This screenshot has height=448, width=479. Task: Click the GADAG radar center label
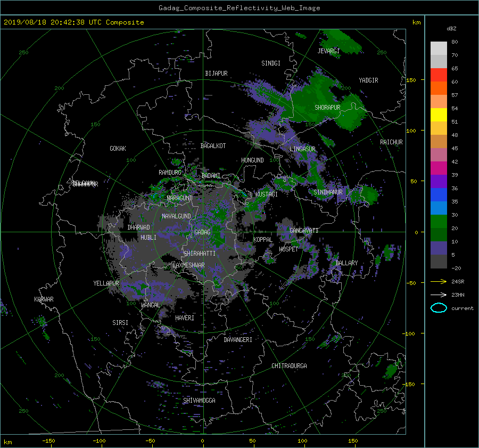pos(202,232)
